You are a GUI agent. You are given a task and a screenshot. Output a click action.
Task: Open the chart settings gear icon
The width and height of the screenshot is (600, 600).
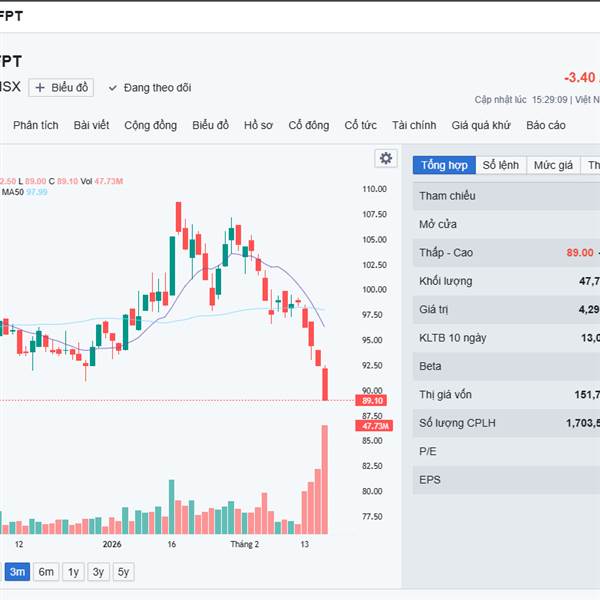coord(385,158)
